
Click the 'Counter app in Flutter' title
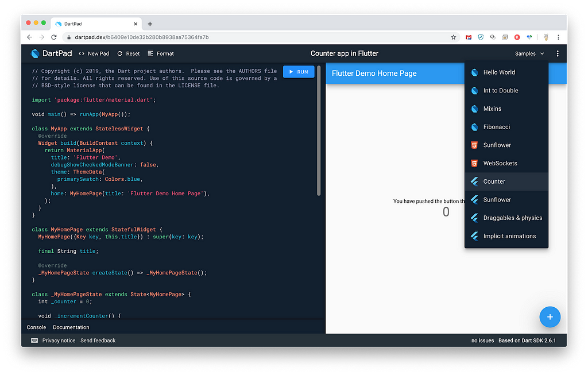pos(345,53)
